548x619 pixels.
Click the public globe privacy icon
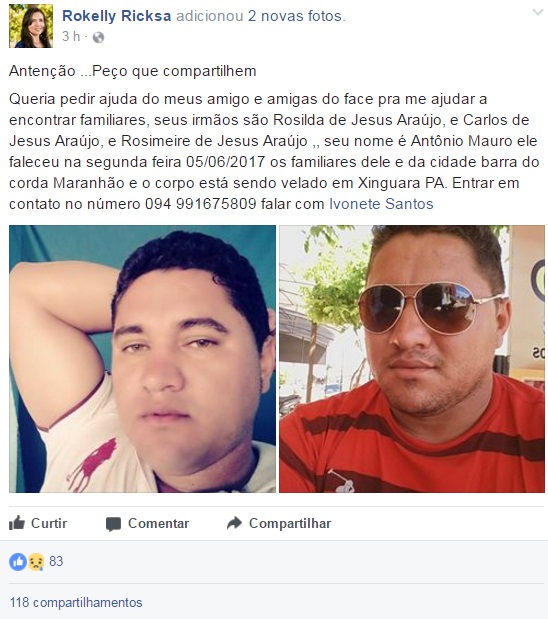[98, 37]
